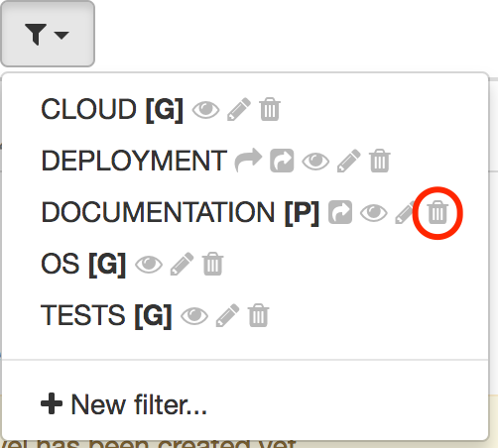Toggle visibility eye for DEPLOYMENT filter
The width and height of the screenshot is (498, 448).
pos(315,162)
